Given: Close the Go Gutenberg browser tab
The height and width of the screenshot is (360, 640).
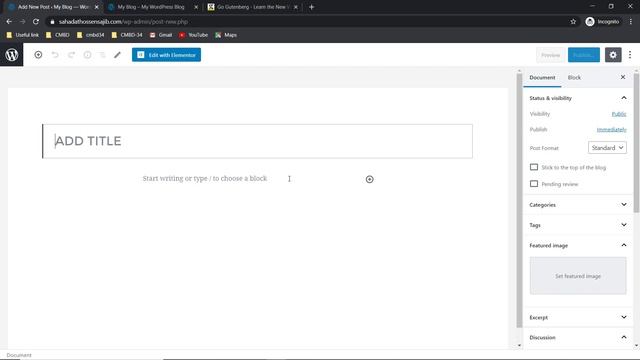Looking at the screenshot, I should 296,7.
